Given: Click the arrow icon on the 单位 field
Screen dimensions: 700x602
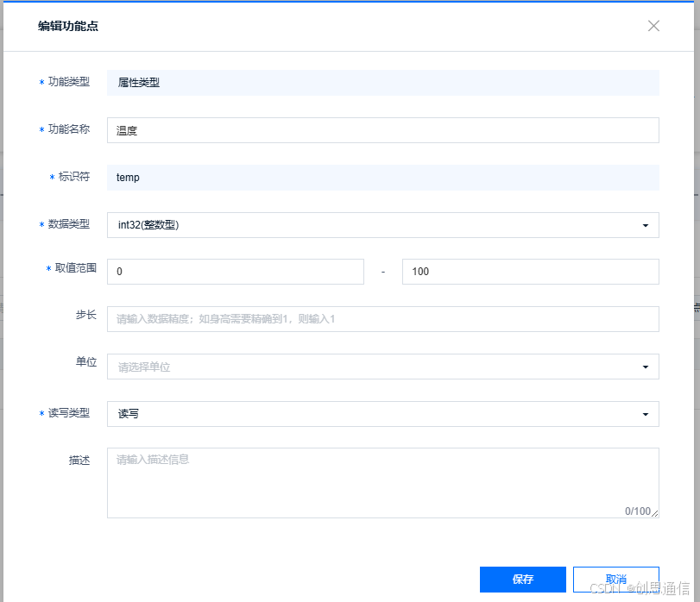Looking at the screenshot, I should pos(645,366).
